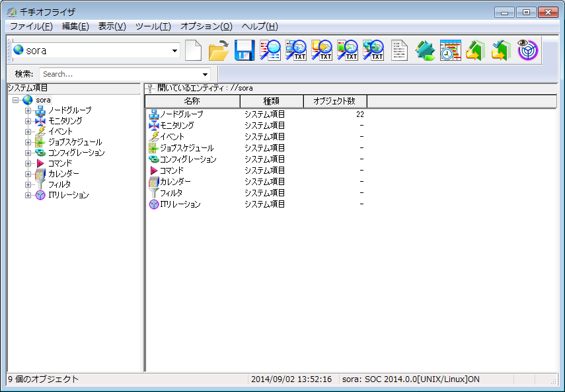This screenshot has height=392, width=565.
Task: Sort by the オブジェクト数 column header
Action: 335,101
